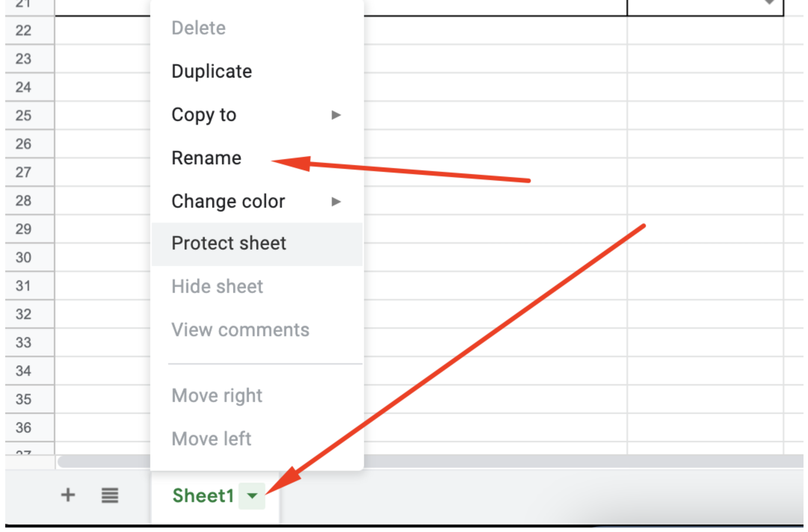Select row 25 header
The image size is (808, 532).
pos(24,115)
